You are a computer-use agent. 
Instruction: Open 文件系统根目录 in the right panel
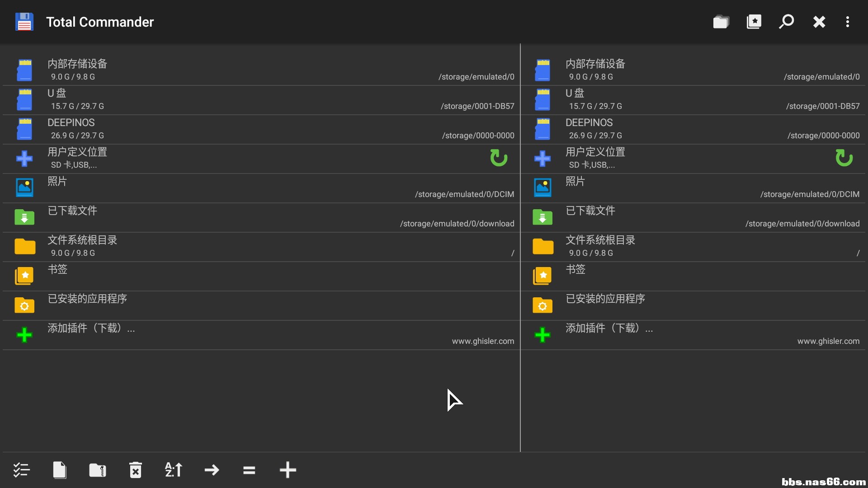pos(693,247)
